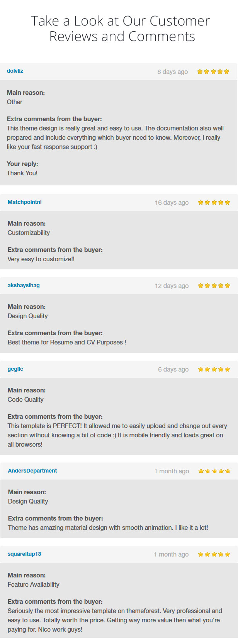Open reviewer profile gcgllc
The height and width of the screenshot is (644, 238).
15,369
